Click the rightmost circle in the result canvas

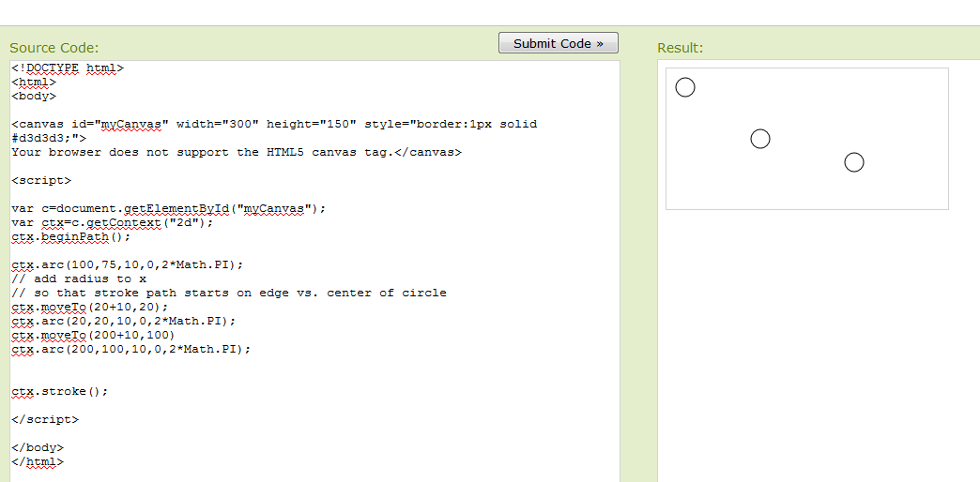(x=854, y=162)
